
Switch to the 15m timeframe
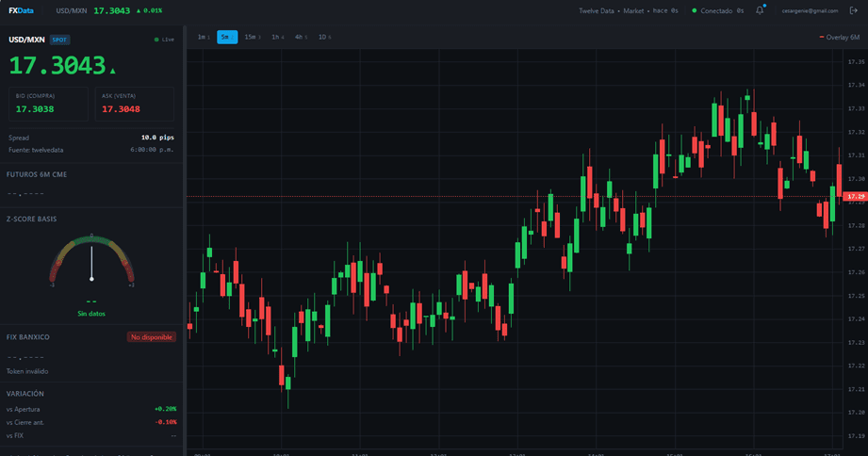click(x=253, y=37)
